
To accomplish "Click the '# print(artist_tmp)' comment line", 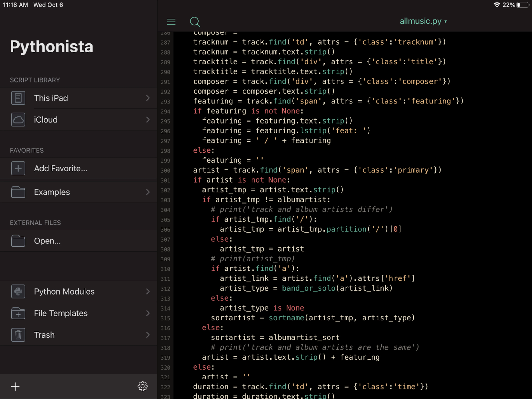I will click(x=253, y=259).
